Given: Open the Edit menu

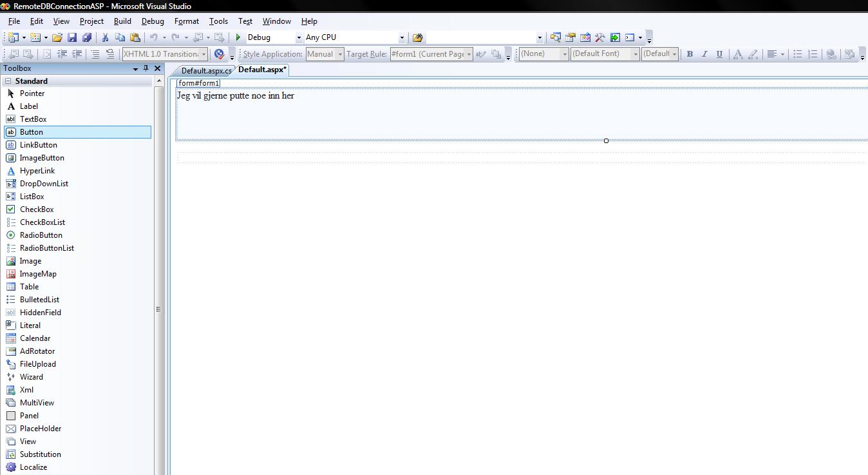Looking at the screenshot, I should click(37, 21).
